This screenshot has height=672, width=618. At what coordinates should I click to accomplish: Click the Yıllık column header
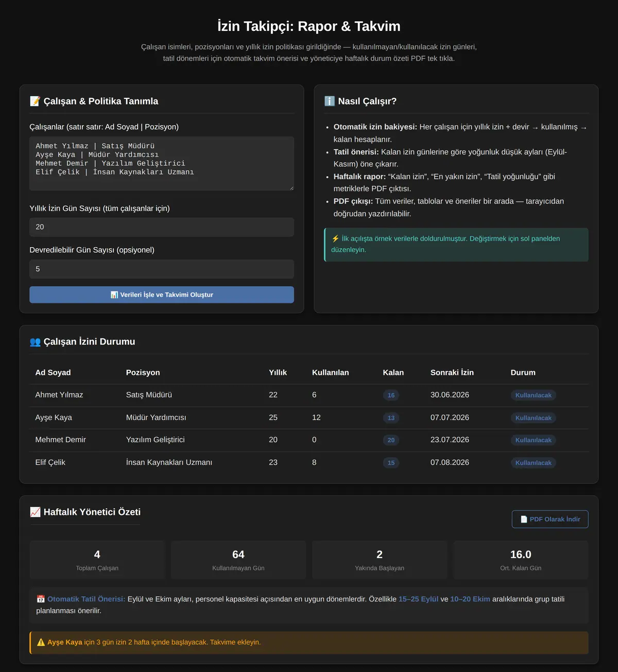coord(278,372)
